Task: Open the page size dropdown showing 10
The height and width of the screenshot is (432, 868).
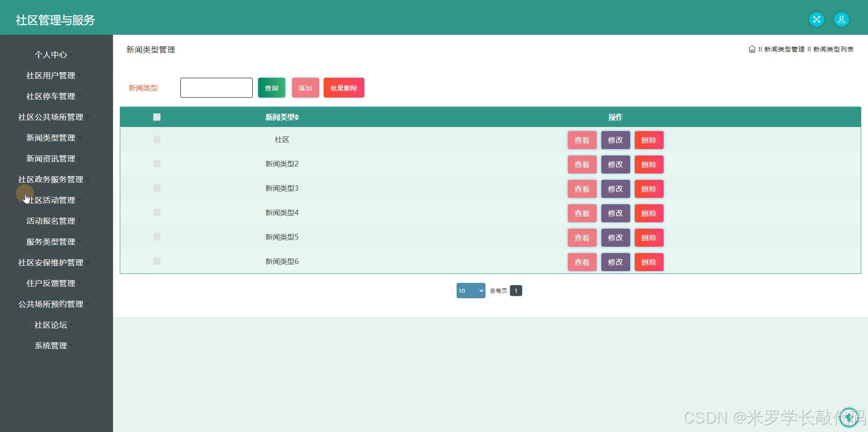Action: 471,291
